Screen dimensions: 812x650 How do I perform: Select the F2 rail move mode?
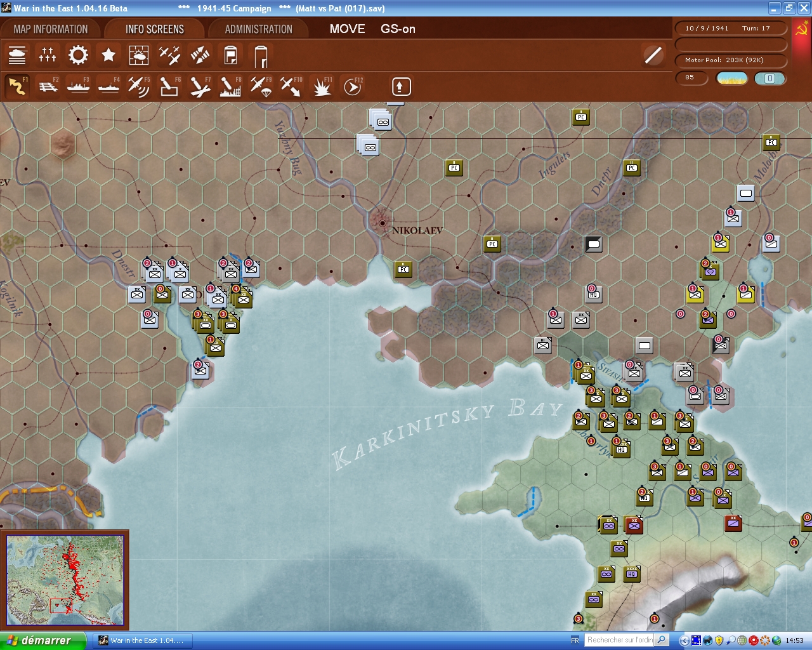coord(48,86)
